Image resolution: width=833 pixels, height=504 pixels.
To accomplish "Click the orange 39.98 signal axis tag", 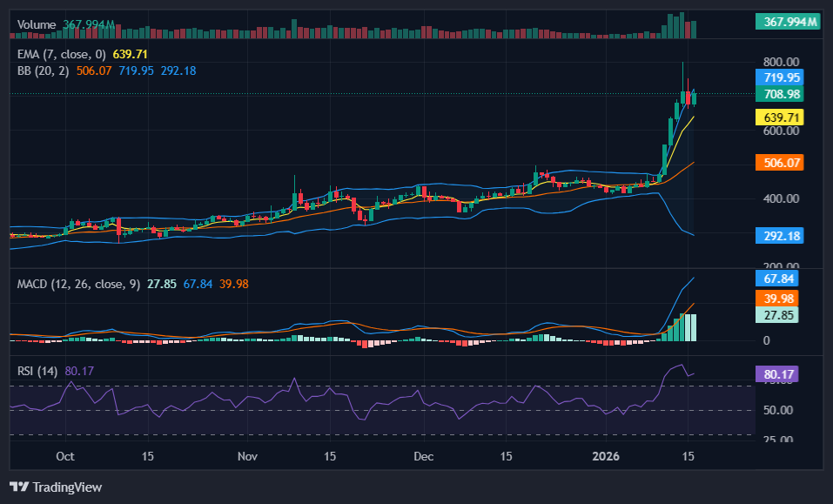I will [x=781, y=299].
